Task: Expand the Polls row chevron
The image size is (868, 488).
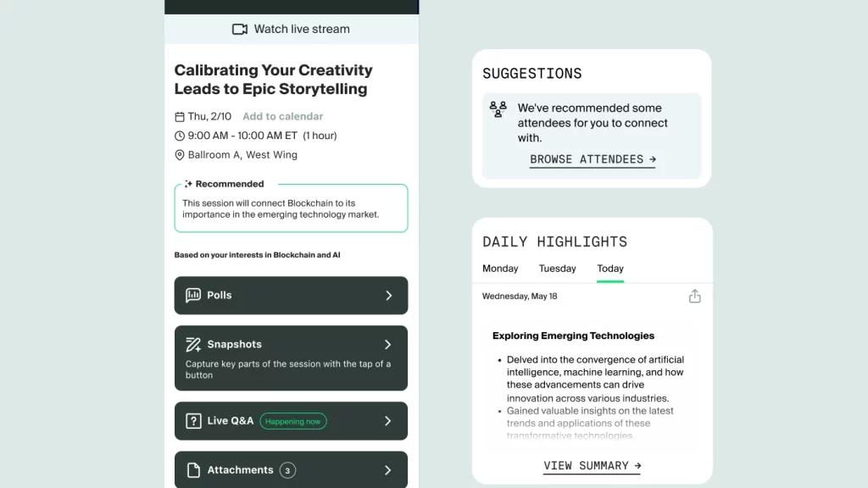Action: 388,296
